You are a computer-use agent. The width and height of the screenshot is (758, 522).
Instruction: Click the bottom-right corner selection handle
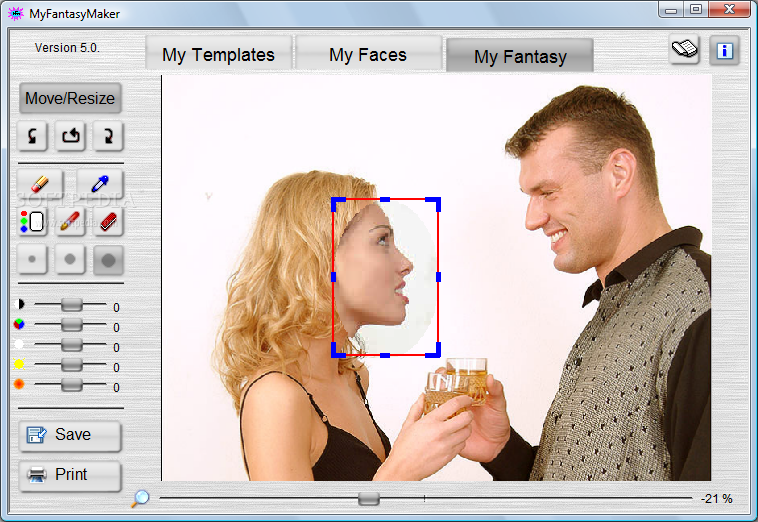tap(435, 351)
